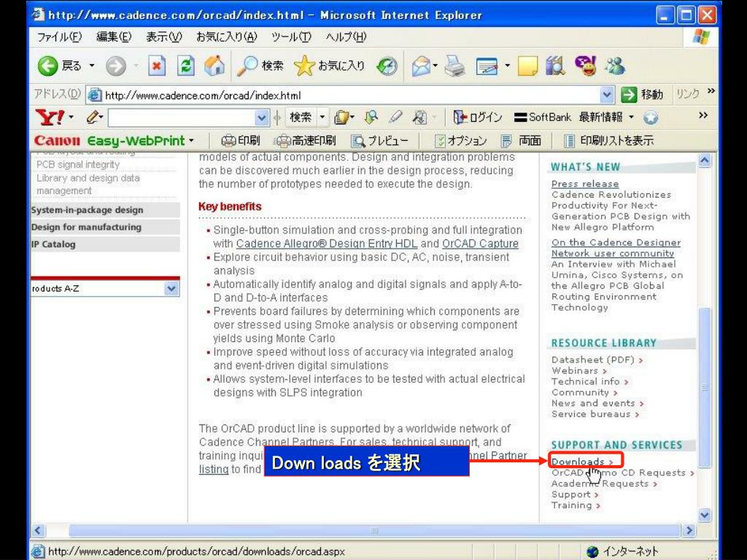Image resolution: width=747 pixels, height=560 pixels.
Task: Expand the Mail icon dropdown arrow
Action: click(x=435, y=66)
